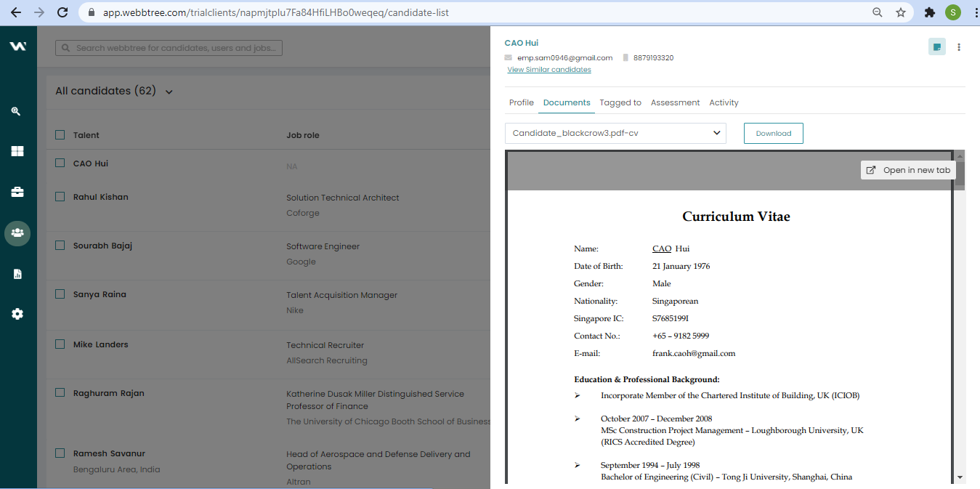980x489 pixels.
Task: Click the email envelope icon beside emp.sam0946@gmail.com
Action: pos(509,57)
